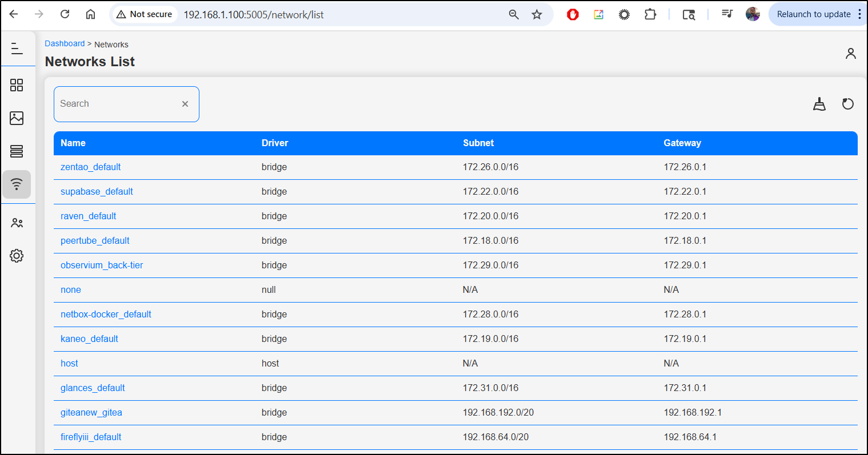This screenshot has width=868, height=455.
Task: Open the observium_back-tier network
Action: (102, 265)
